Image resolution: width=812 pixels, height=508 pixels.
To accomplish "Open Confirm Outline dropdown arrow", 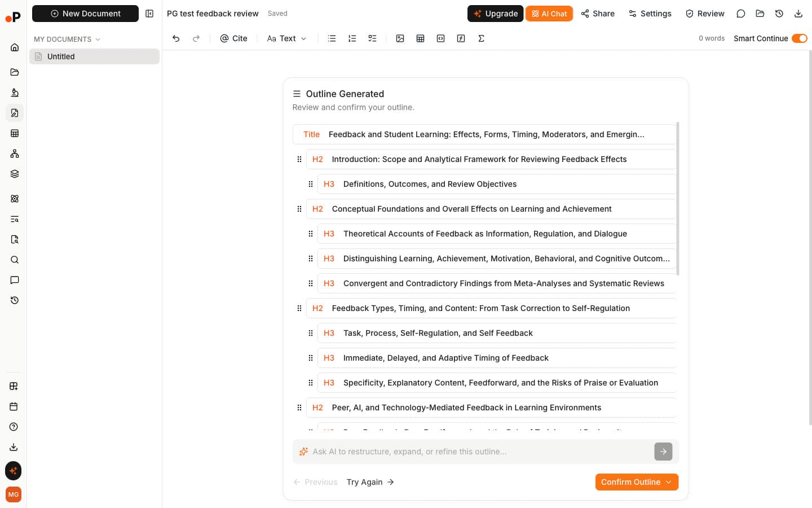I will tap(669, 482).
